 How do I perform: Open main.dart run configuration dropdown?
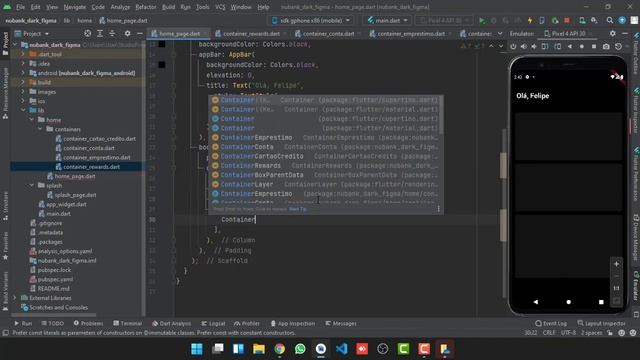388,20
